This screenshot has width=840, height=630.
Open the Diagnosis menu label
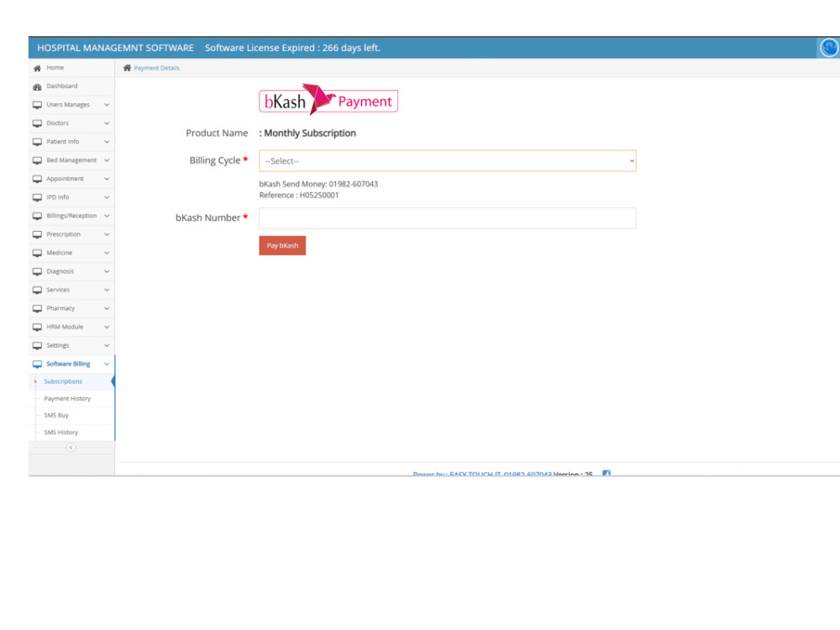60,271
